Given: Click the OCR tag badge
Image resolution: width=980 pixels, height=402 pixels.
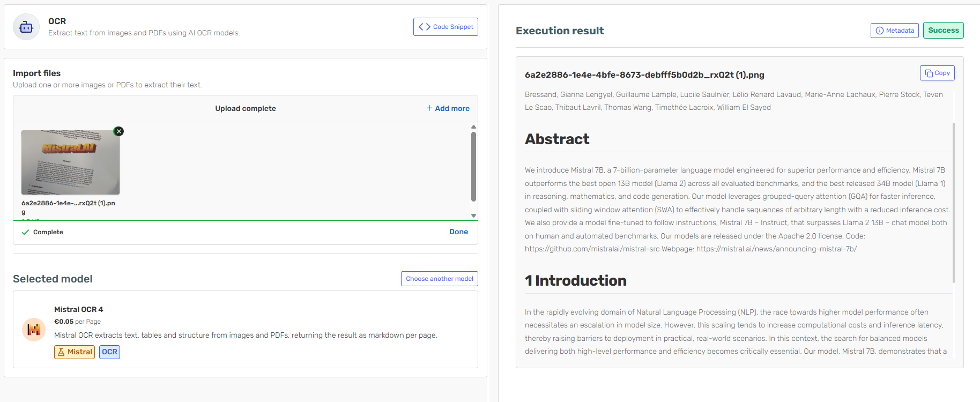Looking at the screenshot, I should pos(109,352).
